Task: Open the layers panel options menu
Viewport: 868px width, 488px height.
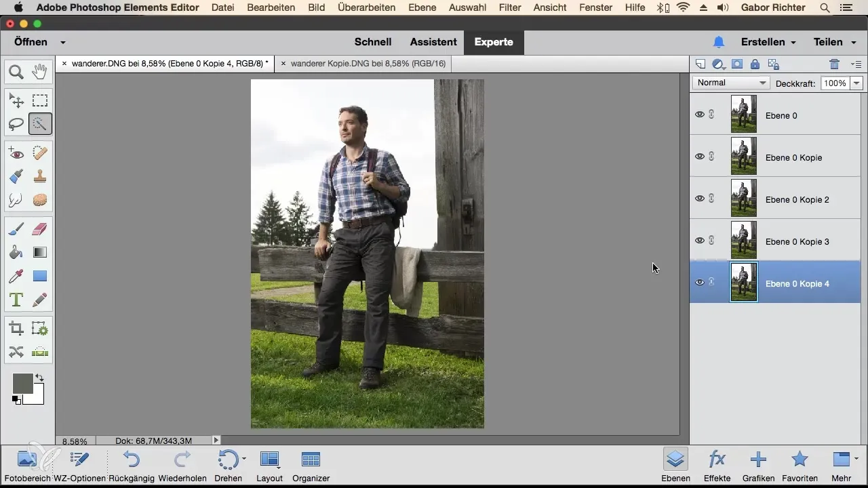Action: [856, 64]
